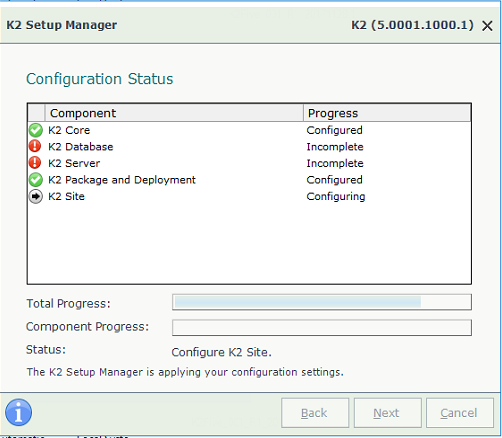Click the green check icon beside K2 Core
502x438 pixels.
(x=36, y=130)
